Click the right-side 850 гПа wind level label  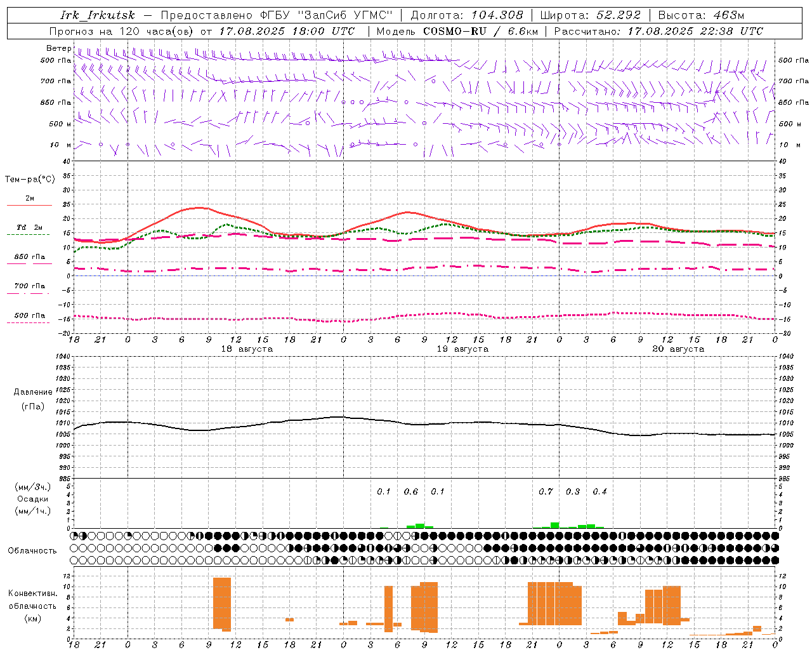click(x=794, y=102)
